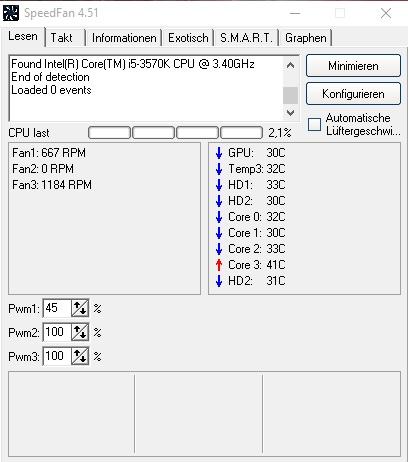Click the 'End of detection' log line
The height and width of the screenshot is (462, 408).
point(50,77)
